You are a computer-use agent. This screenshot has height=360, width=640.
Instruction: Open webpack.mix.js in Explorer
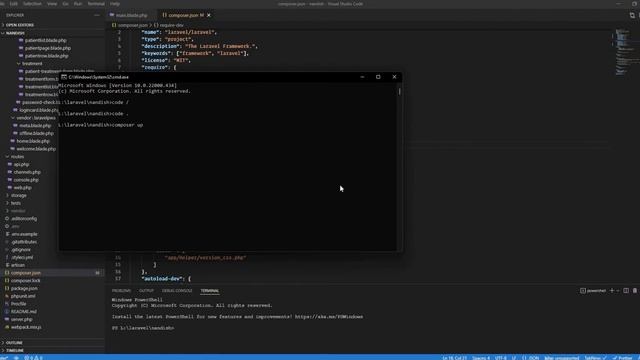[x=26, y=327]
